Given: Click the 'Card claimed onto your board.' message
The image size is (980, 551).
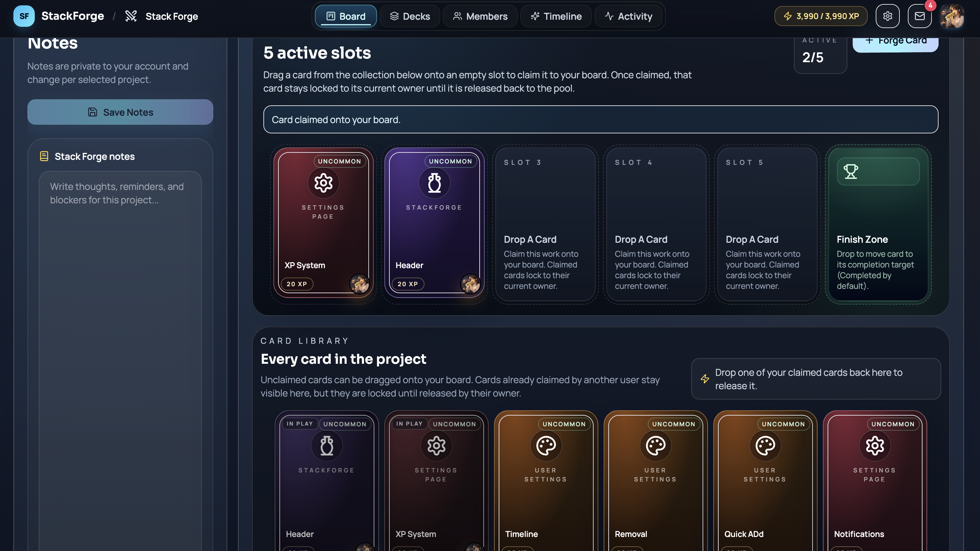Looking at the screenshot, I should tap(600, 119).
